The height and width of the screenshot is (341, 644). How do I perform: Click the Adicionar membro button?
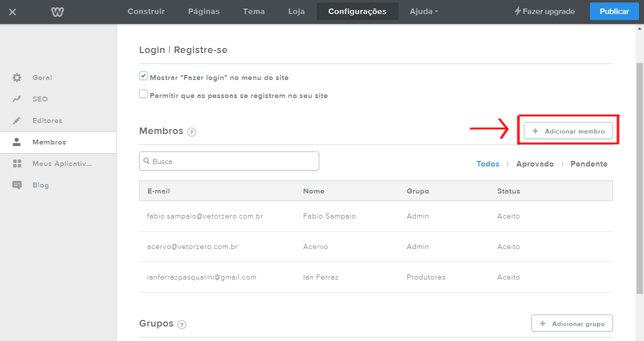[568, 131]
